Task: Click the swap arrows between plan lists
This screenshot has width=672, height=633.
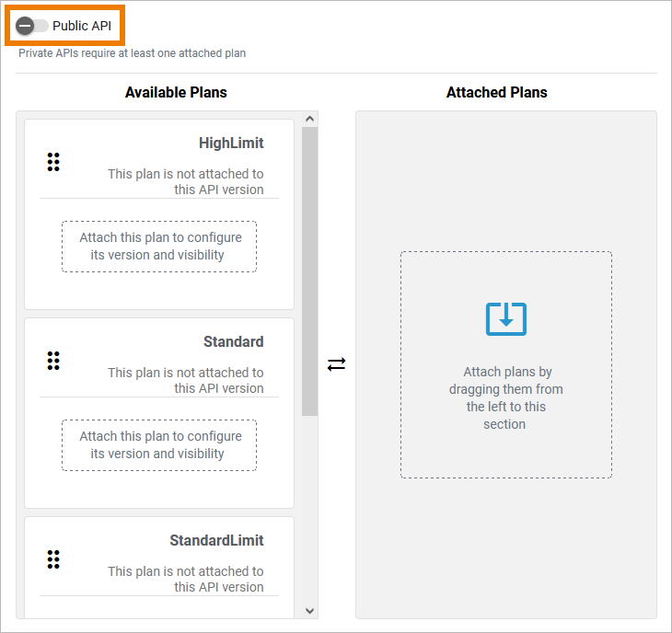Action: (337, 364)
